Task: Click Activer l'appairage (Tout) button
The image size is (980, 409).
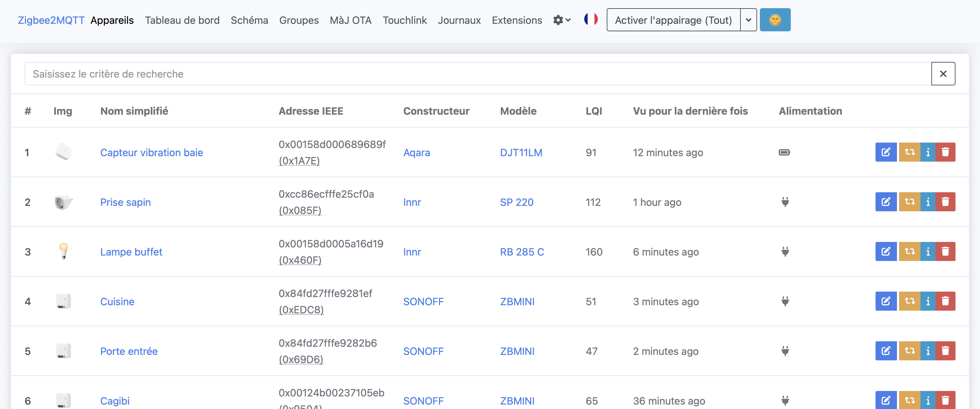Action: click(x=673, y=20)
